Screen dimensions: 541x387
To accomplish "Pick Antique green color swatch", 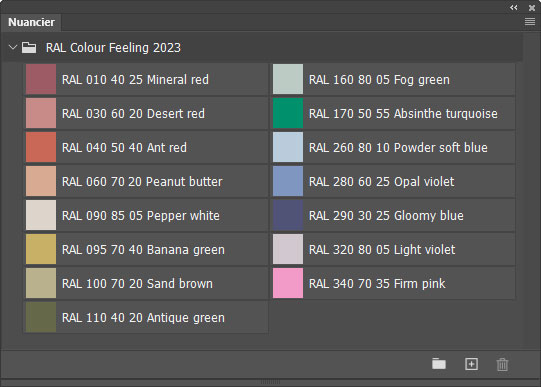I will click(x=41, y=317).
